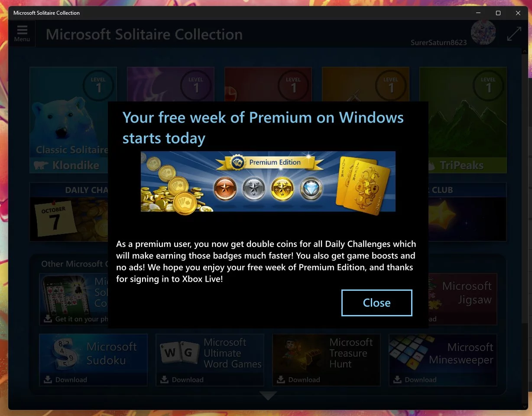The height and width of the screenshot is (416, 532).
Task: Click the Ultimate Word Games download icon
Action: pyautogui.click(x=164, y=380)
